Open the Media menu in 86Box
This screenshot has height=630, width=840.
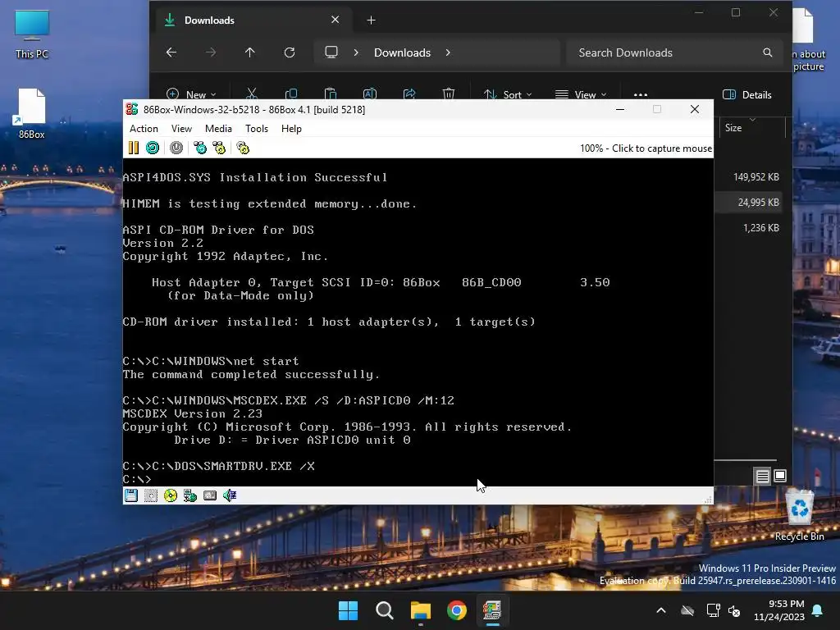click(218, 129)
